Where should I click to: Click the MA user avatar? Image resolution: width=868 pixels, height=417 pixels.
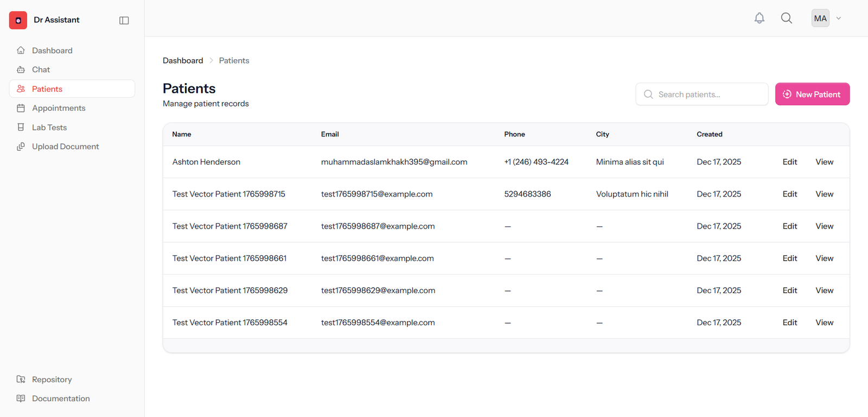(820, 18)
